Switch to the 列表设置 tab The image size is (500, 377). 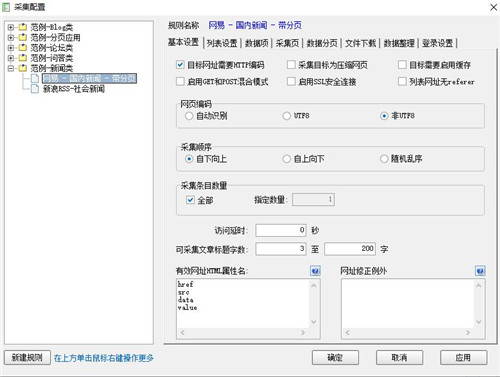222,43
